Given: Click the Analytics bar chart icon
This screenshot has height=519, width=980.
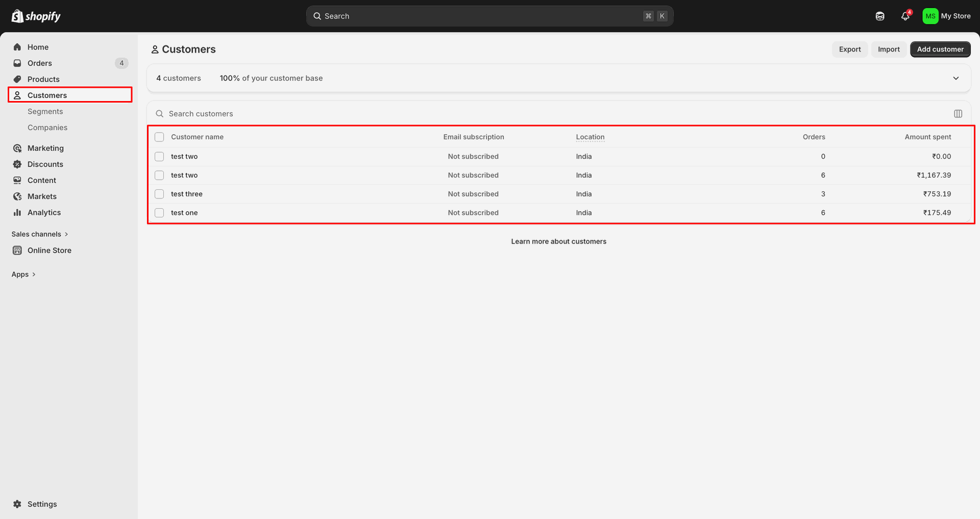Looking at the screenshot, I should point(17,212).
